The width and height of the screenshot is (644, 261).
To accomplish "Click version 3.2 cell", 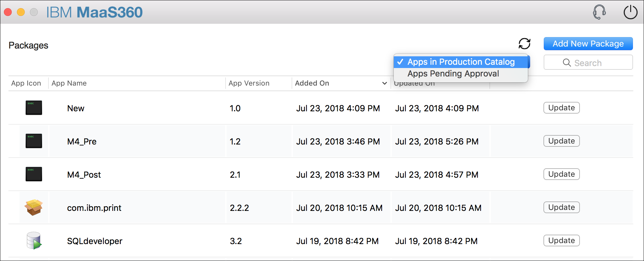I will (236, 241).
